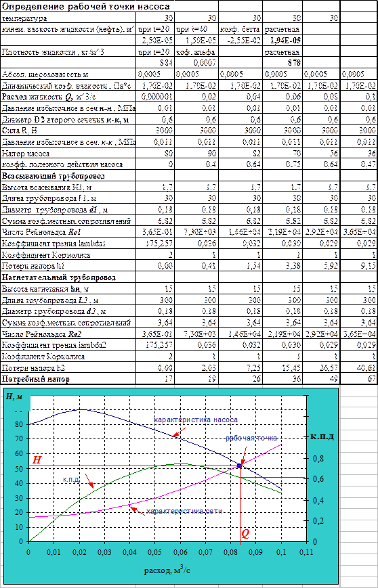Screen dimensions: 378x588
Task: Select required head value 49
Action: coord(334,379)
